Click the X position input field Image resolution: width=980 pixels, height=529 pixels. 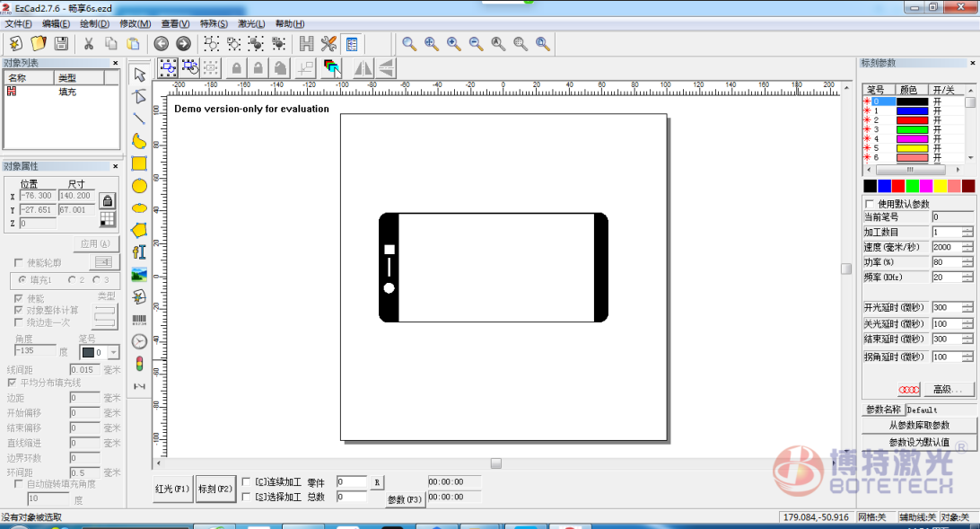point(37,196)
